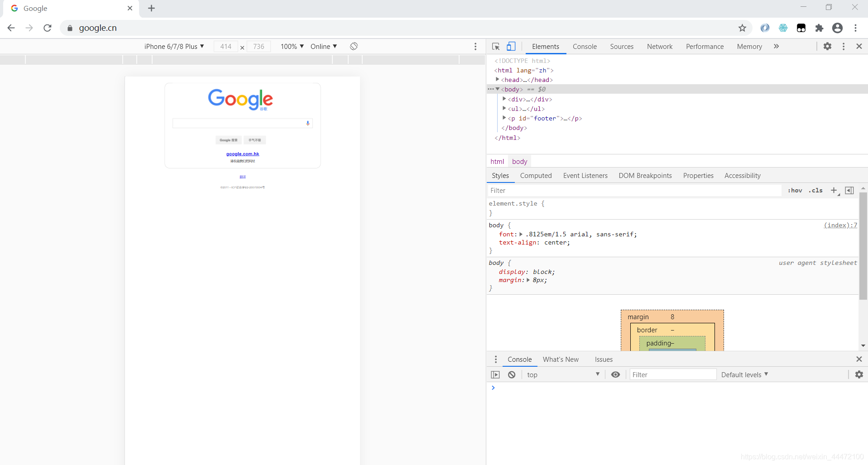
Task: Switch to the Performance tab
Action: coord(705,46)
